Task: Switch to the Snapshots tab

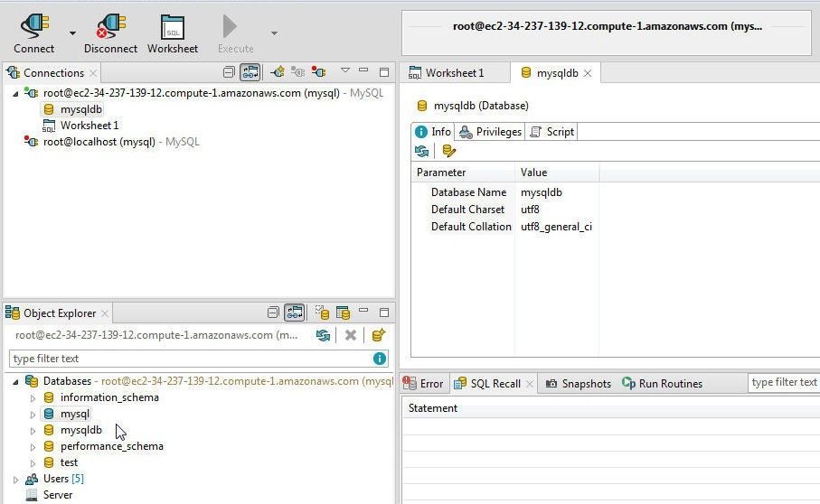Action: (579, 384)
